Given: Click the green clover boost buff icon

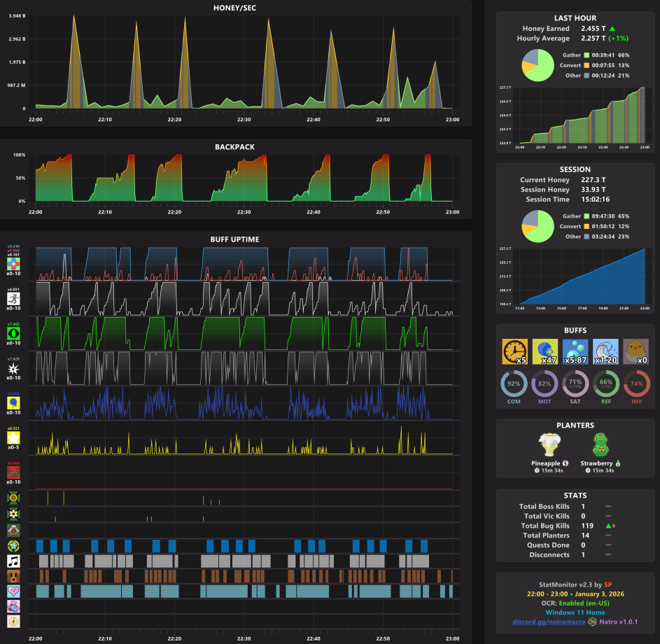Looking at the screenshot, I should pos(13,264).
